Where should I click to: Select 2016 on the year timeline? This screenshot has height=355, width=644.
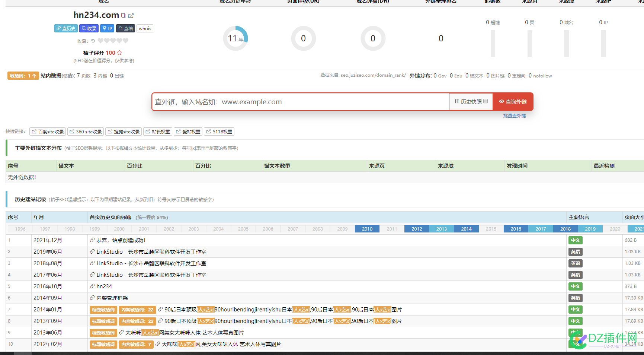pos(516,229)
